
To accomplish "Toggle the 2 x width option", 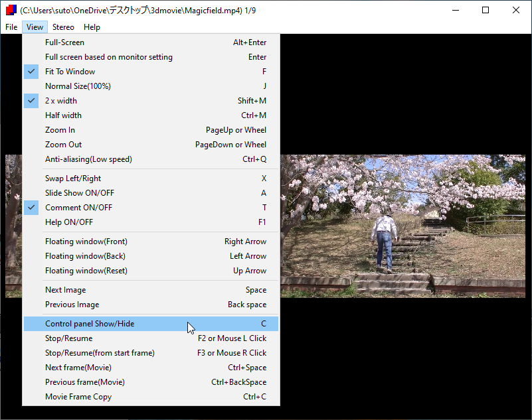I will 151,101.
